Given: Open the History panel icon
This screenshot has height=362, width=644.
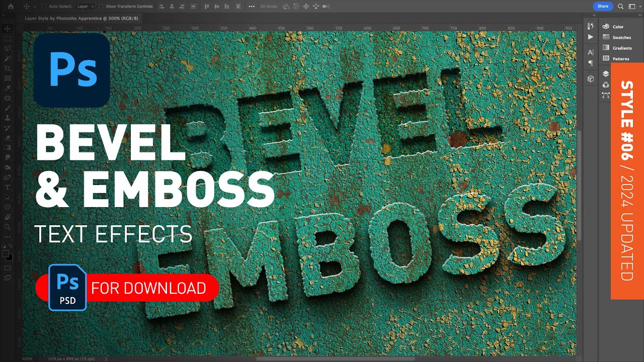Looking at the screenshot, I should 591,26.
